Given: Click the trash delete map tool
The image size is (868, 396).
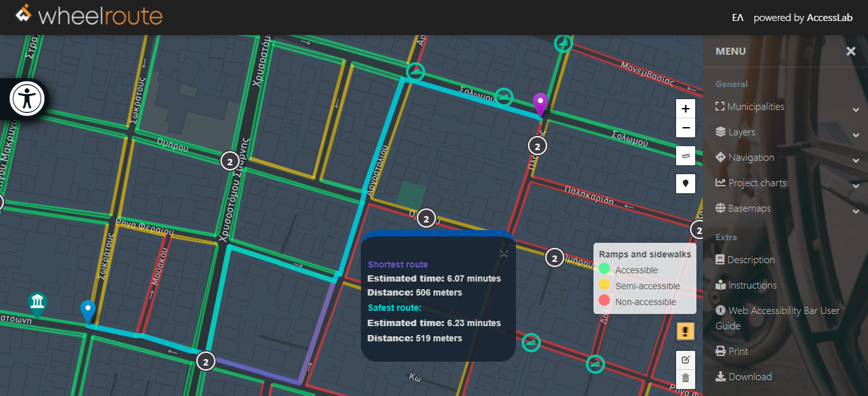Looking at the screenshot, I should point(686,379).
